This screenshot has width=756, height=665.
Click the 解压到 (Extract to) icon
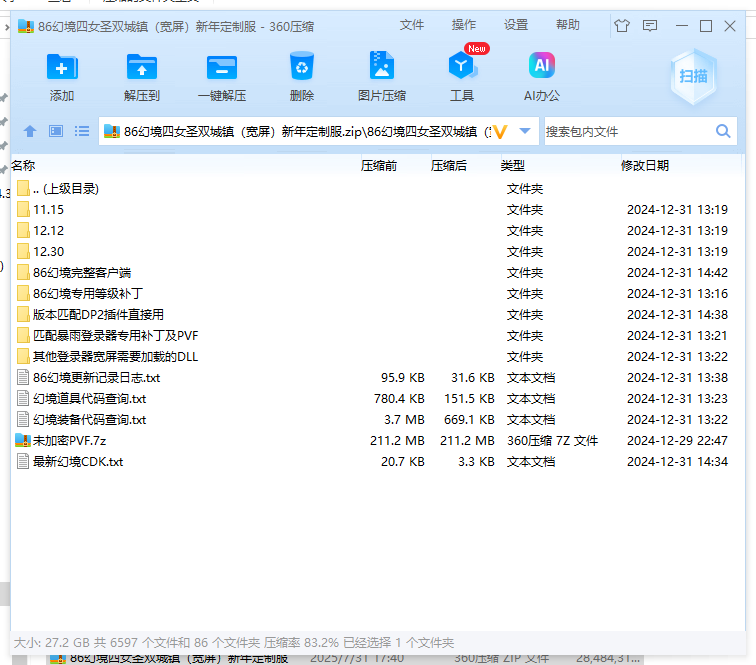click(141, 67)
